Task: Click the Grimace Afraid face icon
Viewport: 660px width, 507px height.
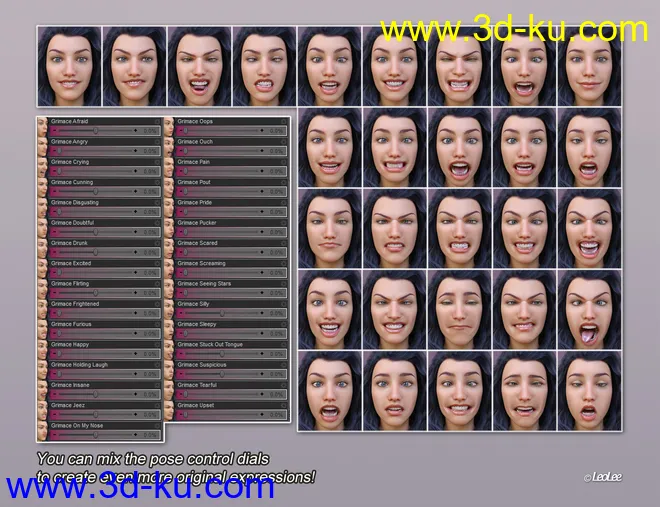Action: (x=43, y=126)
